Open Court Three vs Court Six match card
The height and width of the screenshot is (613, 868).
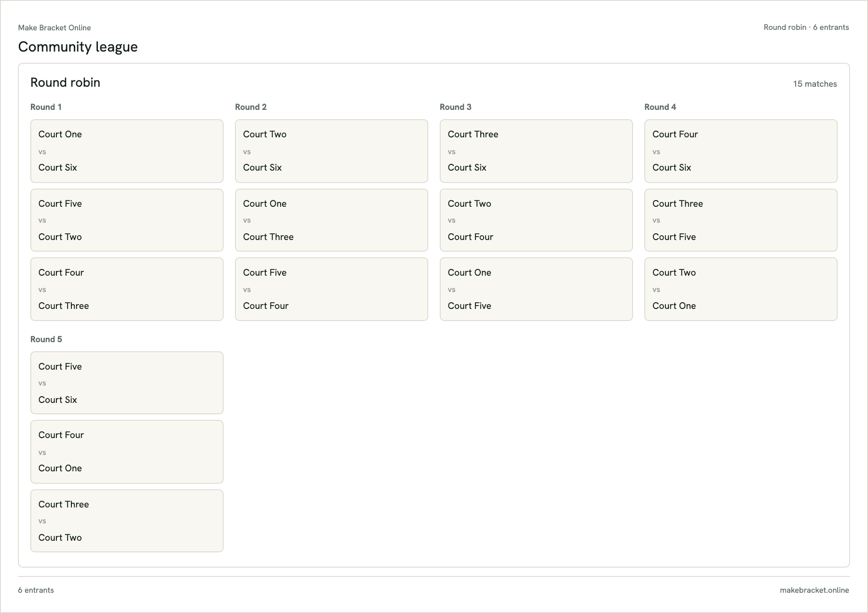coord(536,151)
